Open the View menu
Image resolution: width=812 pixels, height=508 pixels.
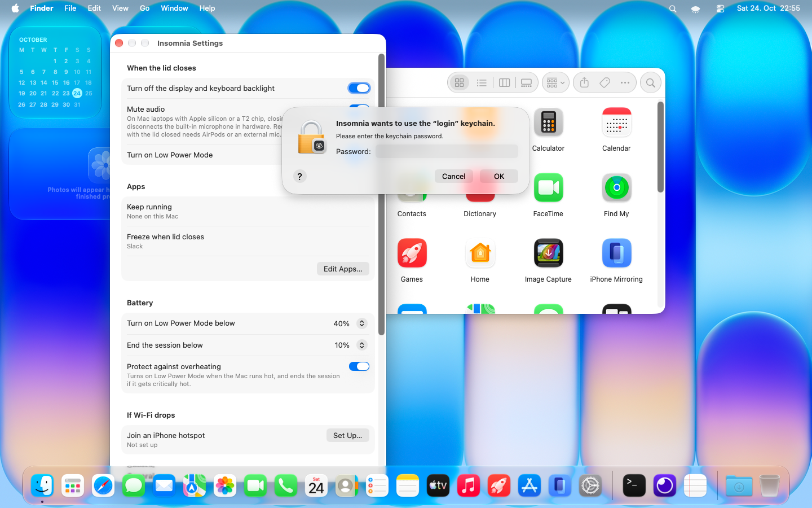tap(120, 8)
